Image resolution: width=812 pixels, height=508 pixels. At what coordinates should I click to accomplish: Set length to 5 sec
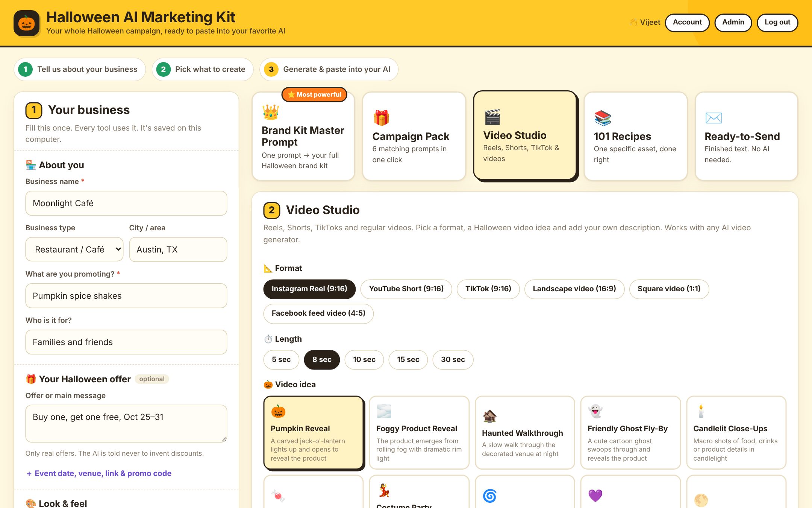point(281,360)
